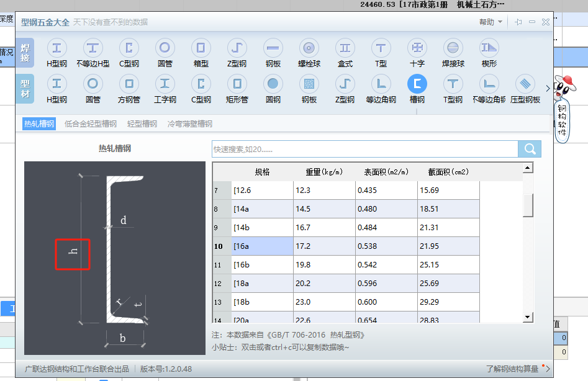Select the 箱型 welded section icon
Image resolution: width=588 pixels, height=381 pixels.
pyautogui.click(x=201, y=48)
